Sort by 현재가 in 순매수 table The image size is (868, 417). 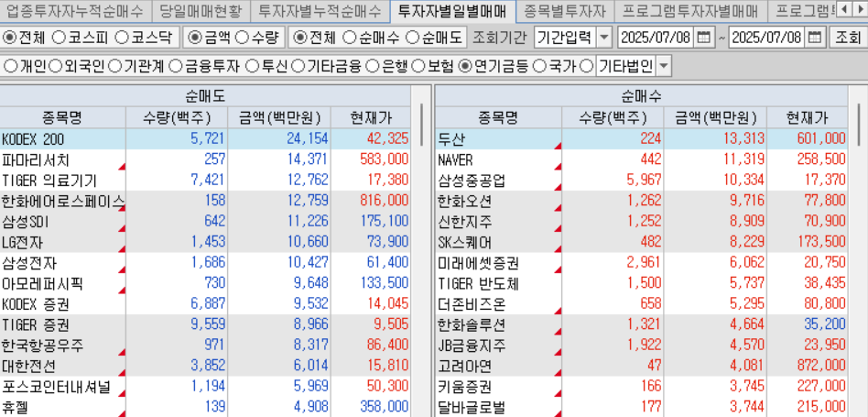click(807, 117)
